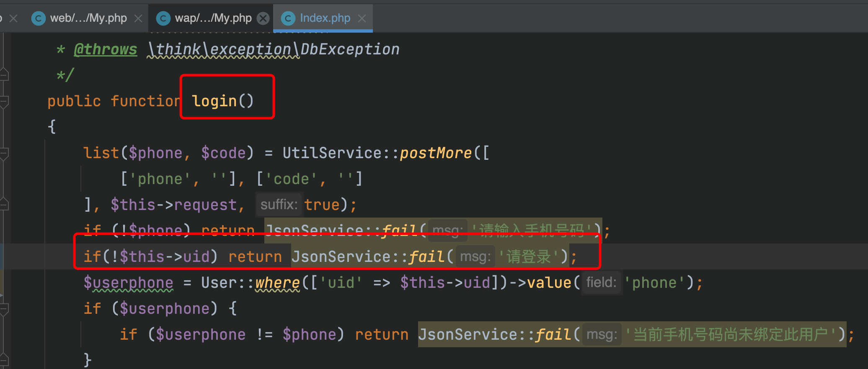Click the '当前手机号码尚未绑定此用户' string
The height and width of the screenshot is (369, 868).
point(731,335)
